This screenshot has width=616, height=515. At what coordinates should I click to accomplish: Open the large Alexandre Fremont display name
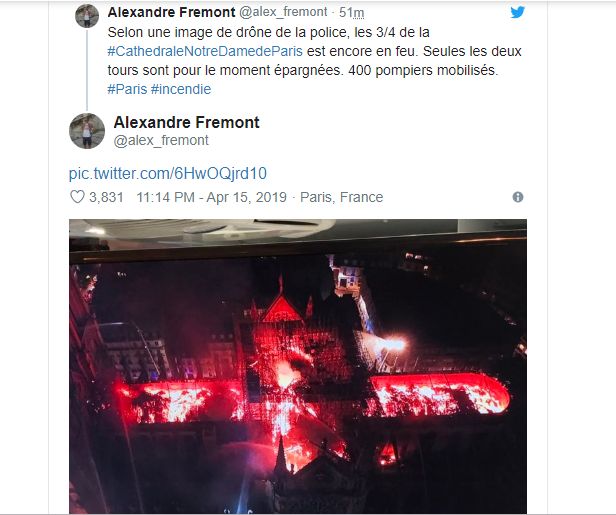pos(187,122)
